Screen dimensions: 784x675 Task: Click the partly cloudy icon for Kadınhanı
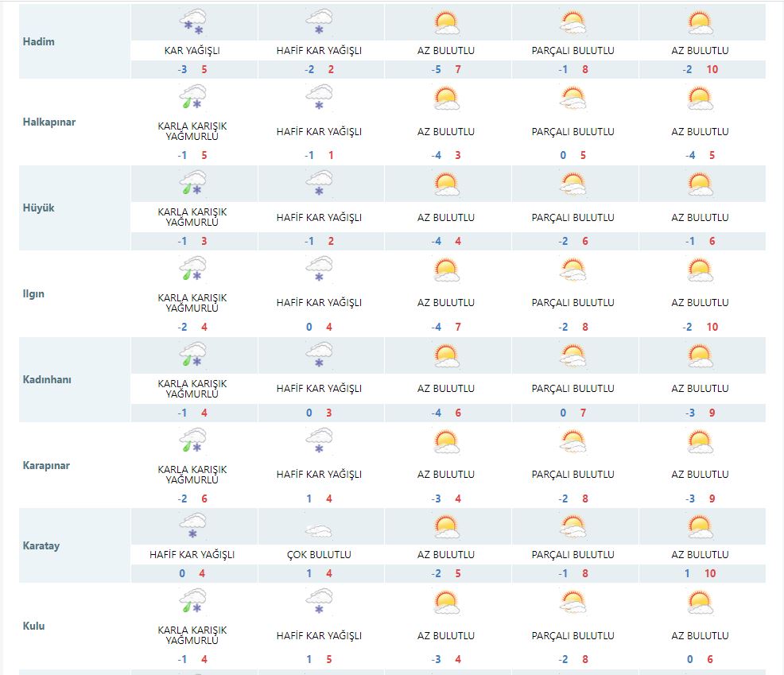pyautogui.click(x=574, y=355)
